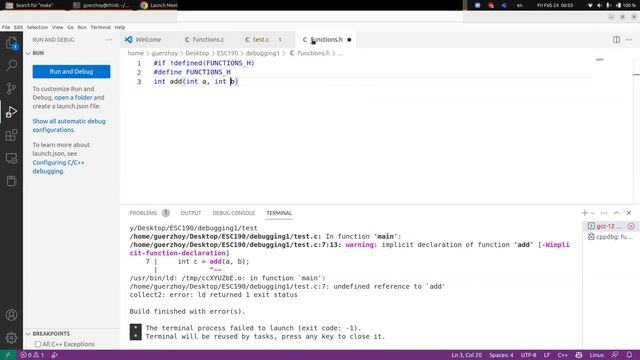Click the Wi-Fi icon in system tray
Image resolution: width=640 pixels, height=360 pixels.
tap(590, 5)
